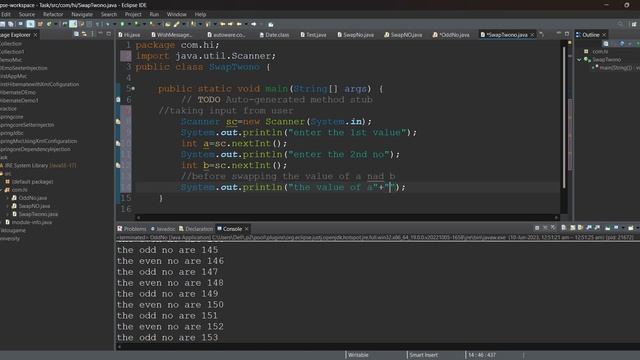The image size is (640, 360).
Task: Toggle Link with Editor in Package Explorer
Action: point(84,34)
